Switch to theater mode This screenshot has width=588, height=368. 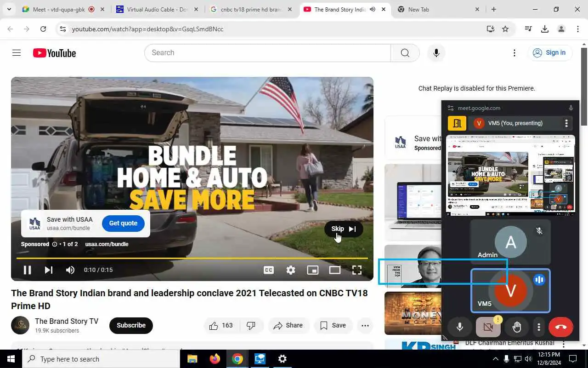pyautogui.click(x=335, y=270)
